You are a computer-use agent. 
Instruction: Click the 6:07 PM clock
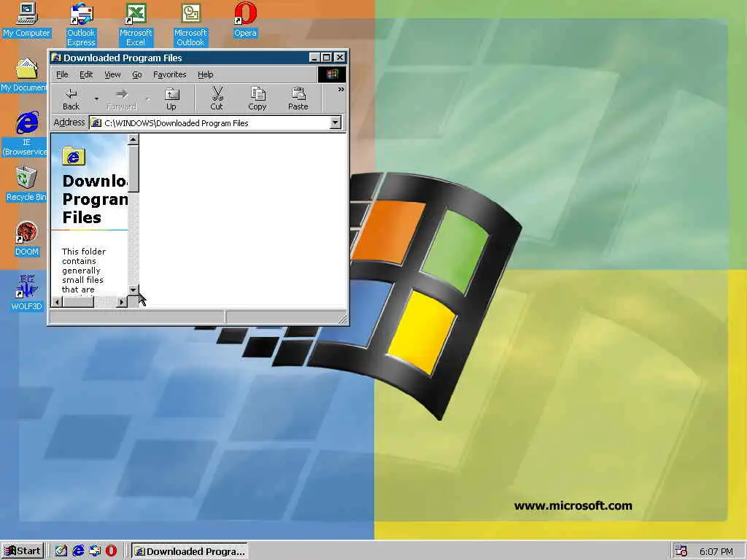[x=716, y=551]
